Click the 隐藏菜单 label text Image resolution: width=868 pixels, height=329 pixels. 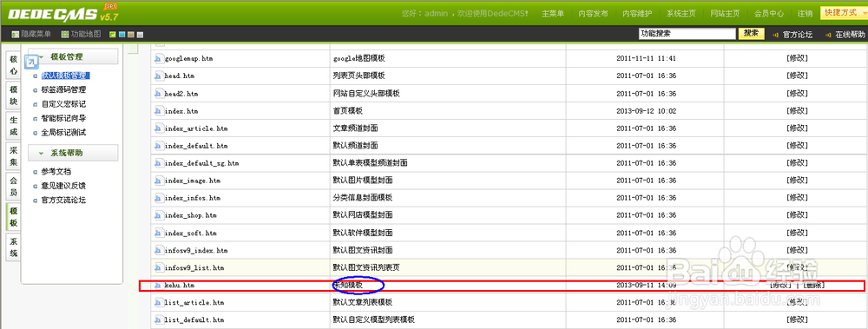coord(36,35)
